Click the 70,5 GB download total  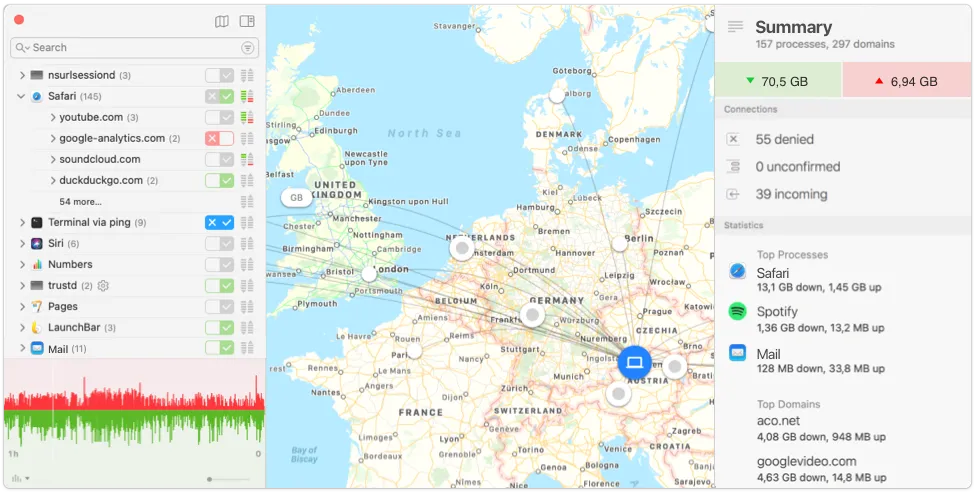click(778, 81)
